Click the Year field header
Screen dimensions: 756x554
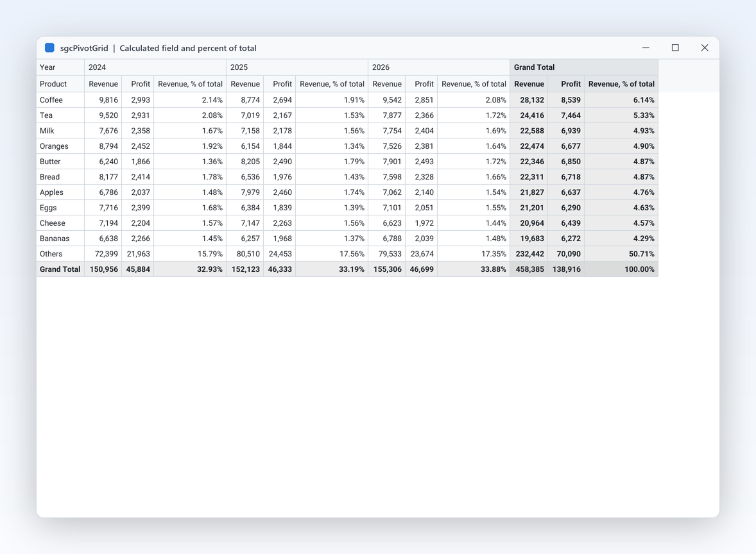point(60,67)
